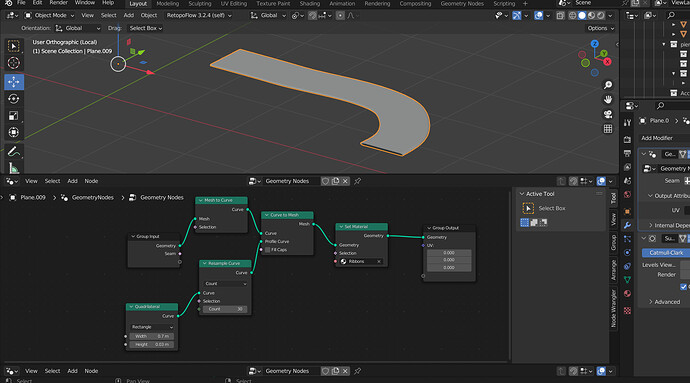This screenshot has width=690, height=383.
Task: Toggle the checked checkbox in Subdivision modifier
Action: 683,287
